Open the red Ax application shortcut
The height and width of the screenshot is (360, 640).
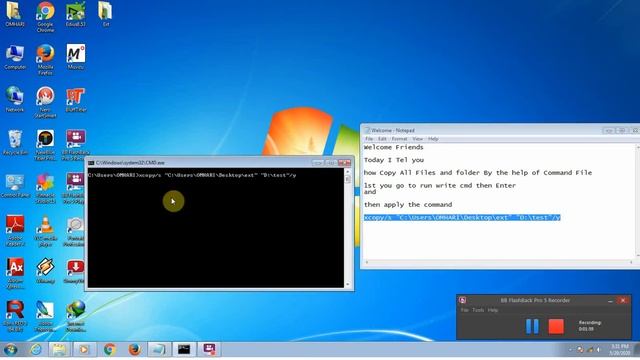(15, 273)
